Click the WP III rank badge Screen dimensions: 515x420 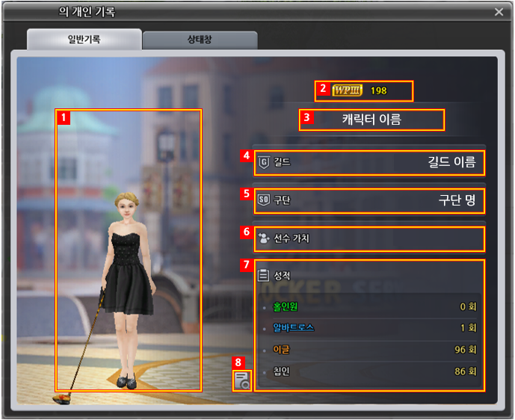(347, 90)
